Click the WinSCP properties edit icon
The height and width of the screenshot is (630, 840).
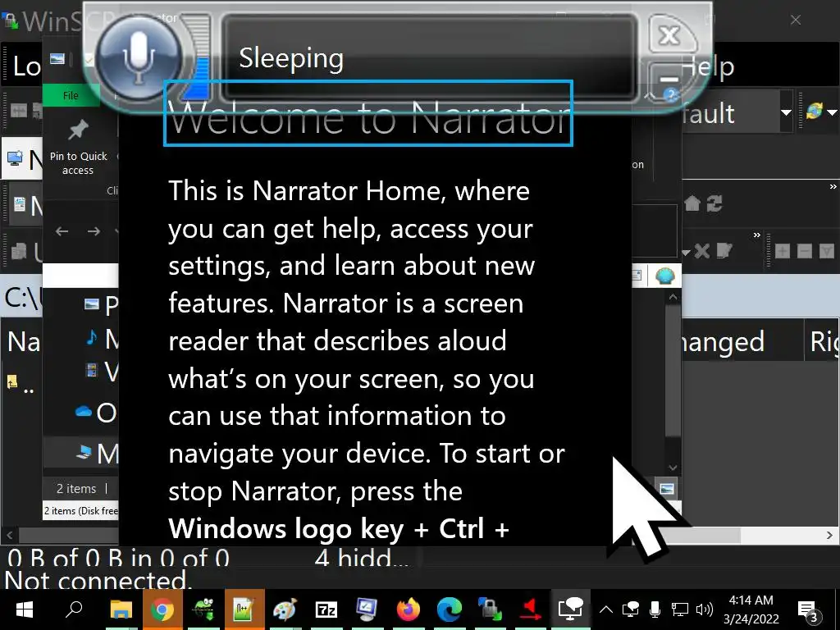tap(724, 251)
